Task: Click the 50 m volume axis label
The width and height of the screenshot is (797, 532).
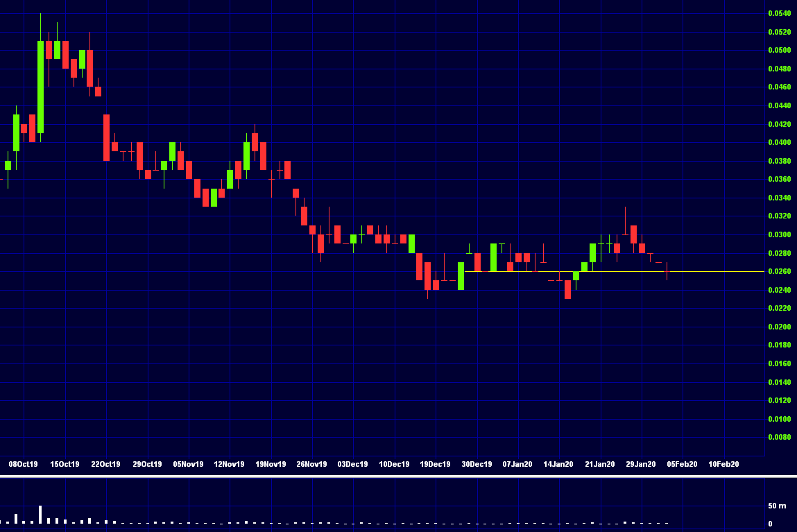Action: coord(777,506)
